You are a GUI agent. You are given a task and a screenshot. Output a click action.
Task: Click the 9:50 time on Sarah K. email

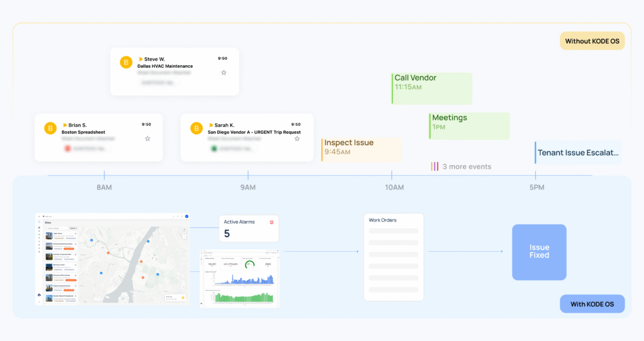tap(296, 124)
